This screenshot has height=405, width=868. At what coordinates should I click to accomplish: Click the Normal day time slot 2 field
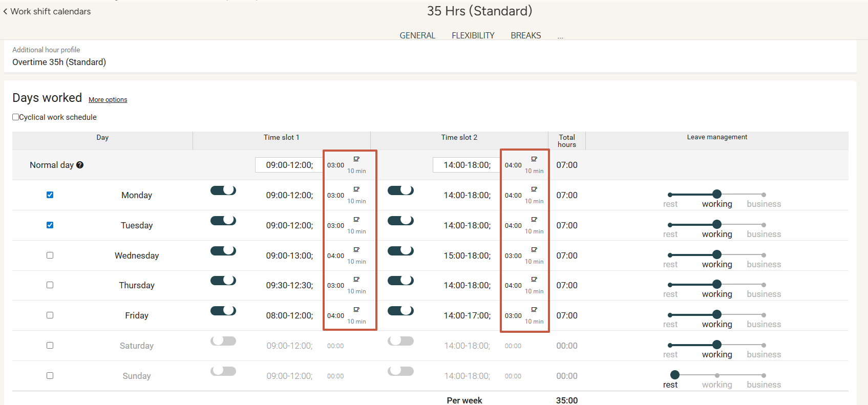(x=467, y=165)
